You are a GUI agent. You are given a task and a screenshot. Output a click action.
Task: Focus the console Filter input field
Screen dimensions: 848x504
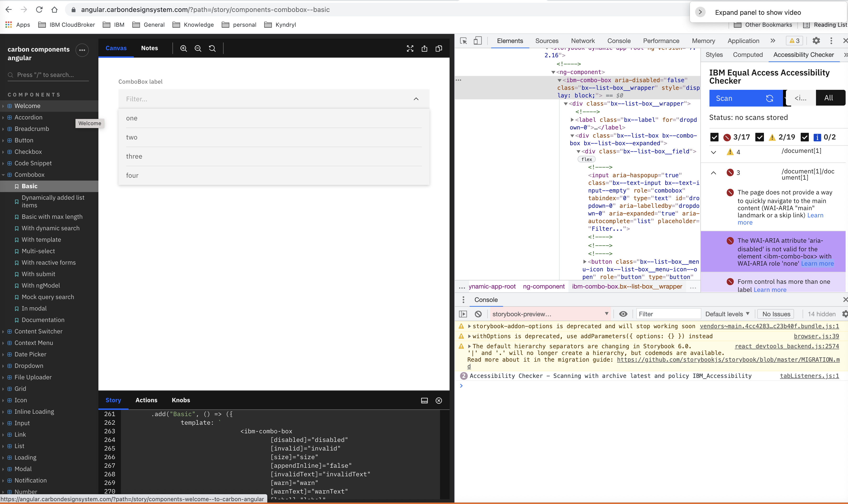click(x=668, y=313)
